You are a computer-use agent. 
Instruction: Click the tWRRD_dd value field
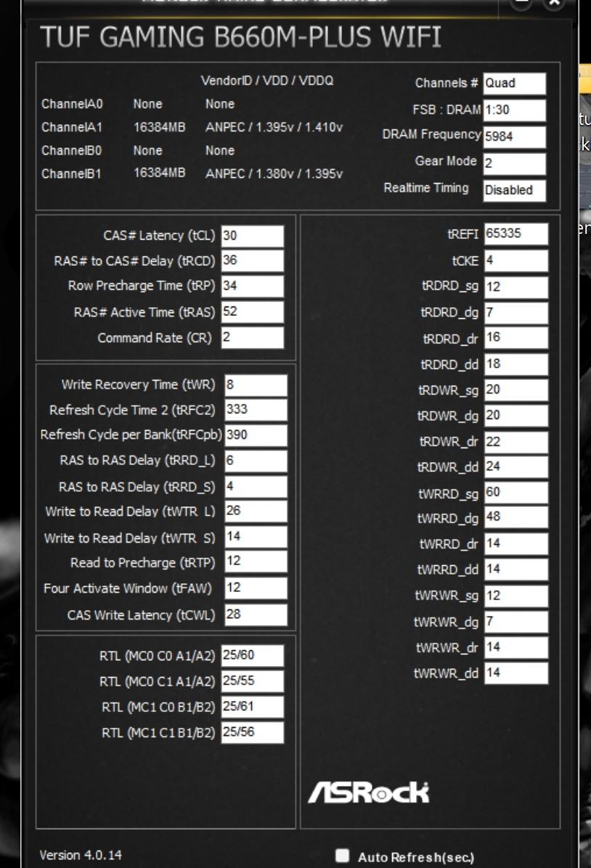(x=516, y=569)
